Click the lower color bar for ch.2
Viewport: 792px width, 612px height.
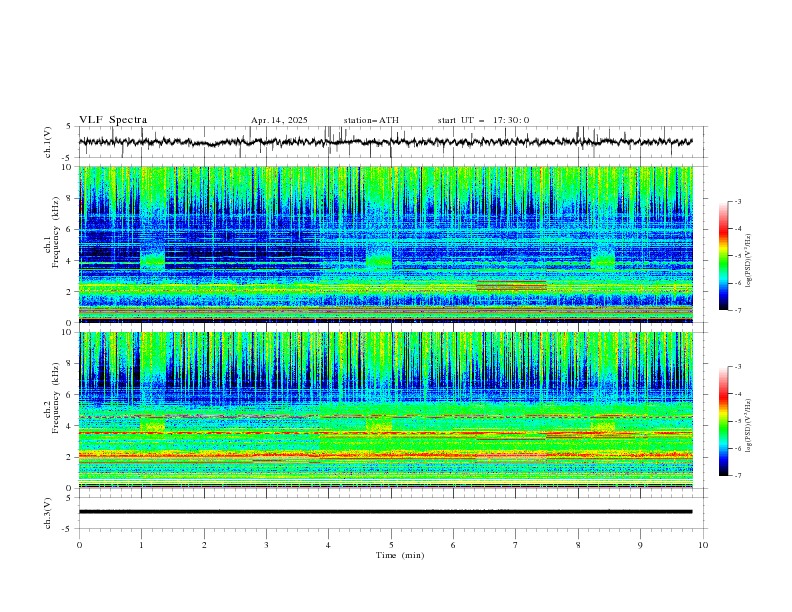pos(724,421)
